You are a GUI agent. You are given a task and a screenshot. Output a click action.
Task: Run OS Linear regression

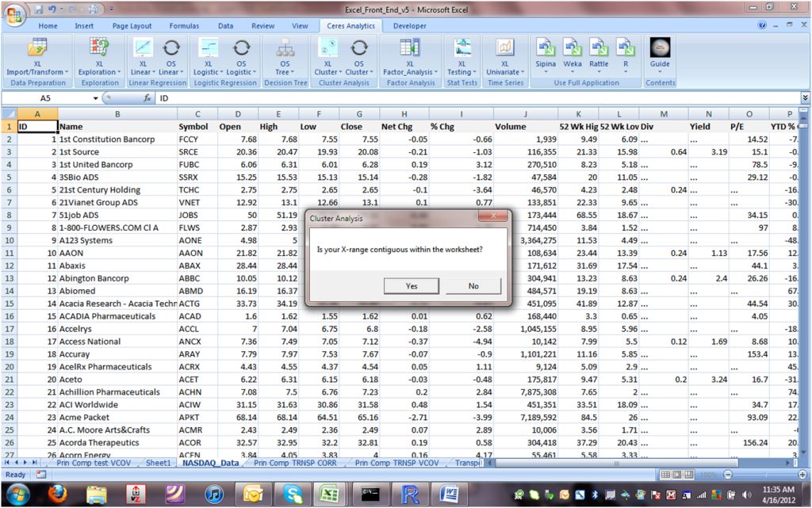coord(171,57)
